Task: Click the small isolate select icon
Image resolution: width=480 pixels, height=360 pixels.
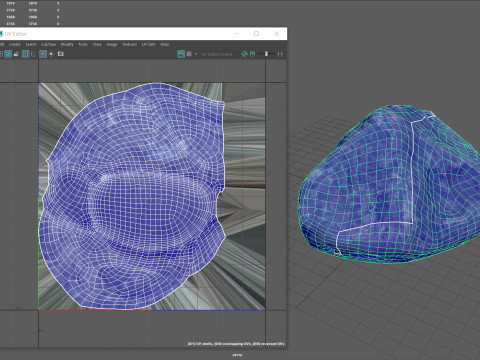Action: click(51, 54)
